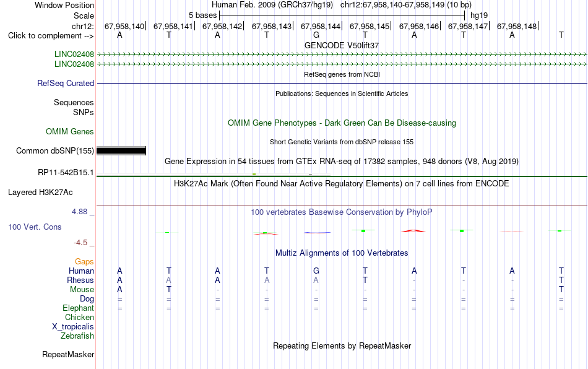Select the RefSeq Curated track label
The image size is (588, 369).
(66, 83)
